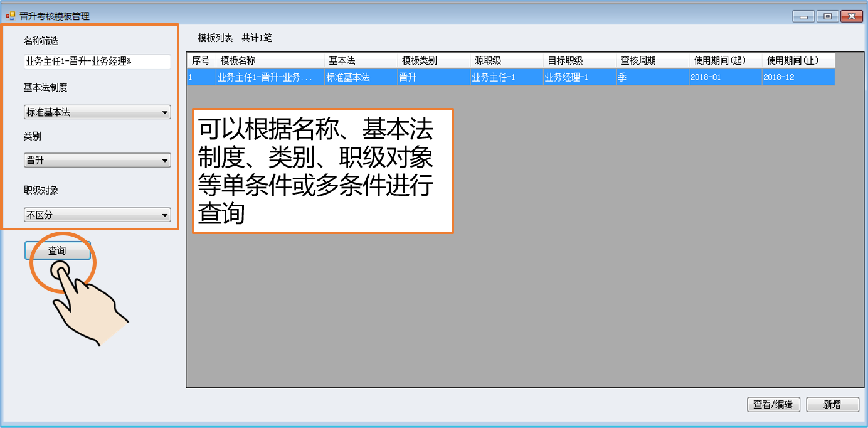868x428 pixels.
Task: Click the 使用期间(止) column header
Action: pyautogui.click(x=798, y=61)
